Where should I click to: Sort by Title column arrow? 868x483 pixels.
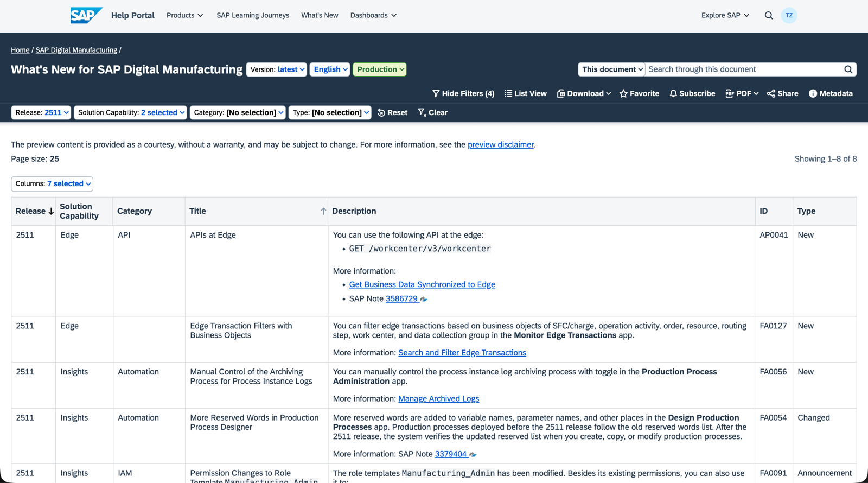323,211
